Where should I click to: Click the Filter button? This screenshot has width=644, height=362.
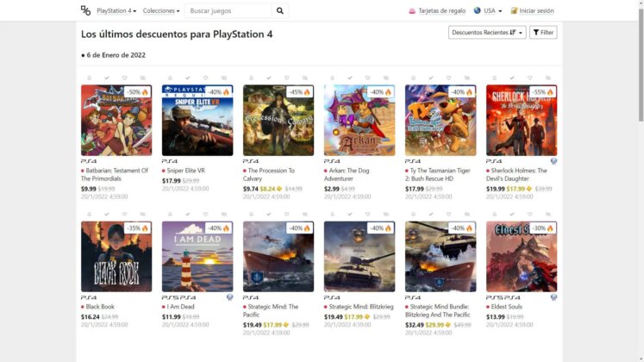(x=543, y=33)
